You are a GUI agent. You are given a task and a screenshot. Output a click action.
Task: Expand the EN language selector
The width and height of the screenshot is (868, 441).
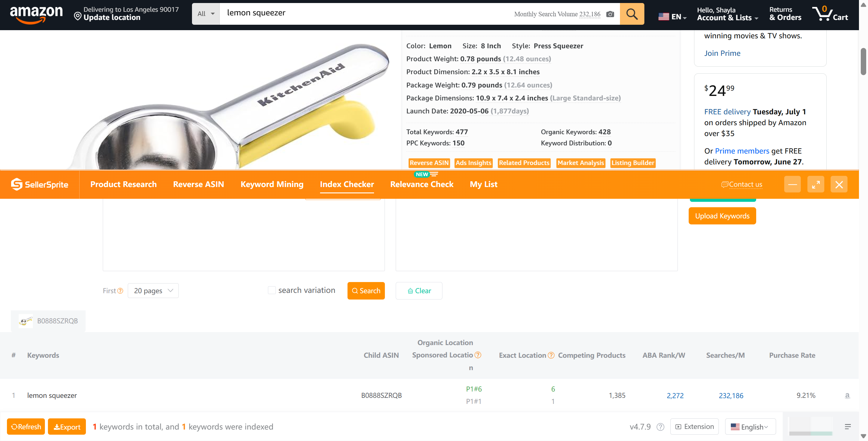(x=672, y=17)
